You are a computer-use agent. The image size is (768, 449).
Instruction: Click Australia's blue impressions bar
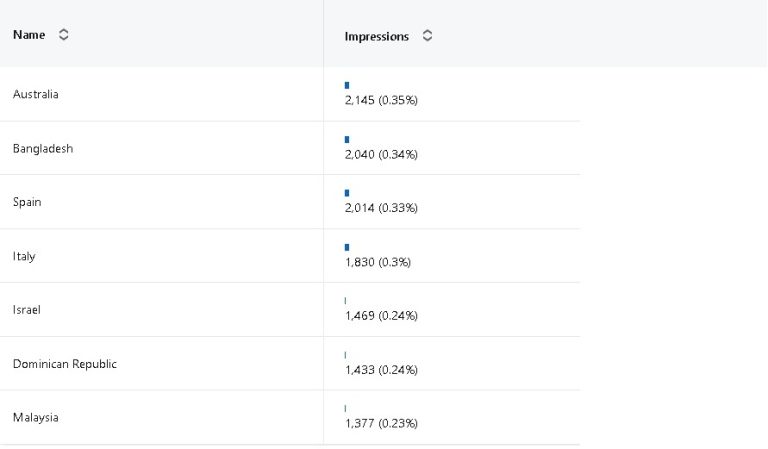point(347,85)
